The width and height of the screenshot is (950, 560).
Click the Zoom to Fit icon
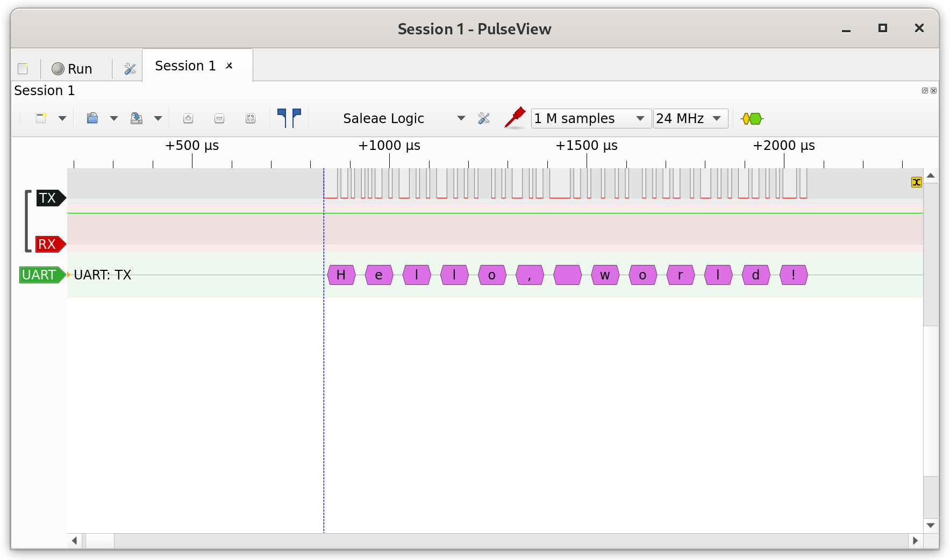[x=251, y=119]
